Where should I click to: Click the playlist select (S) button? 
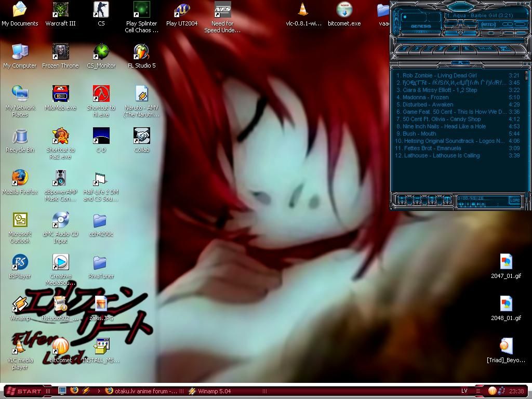click(432, 200)
